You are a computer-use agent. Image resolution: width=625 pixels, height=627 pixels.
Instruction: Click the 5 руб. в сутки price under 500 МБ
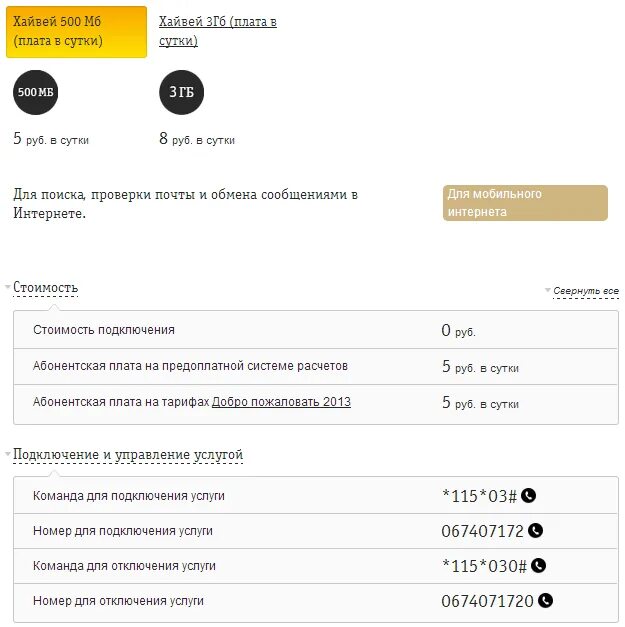coord(51,140)
